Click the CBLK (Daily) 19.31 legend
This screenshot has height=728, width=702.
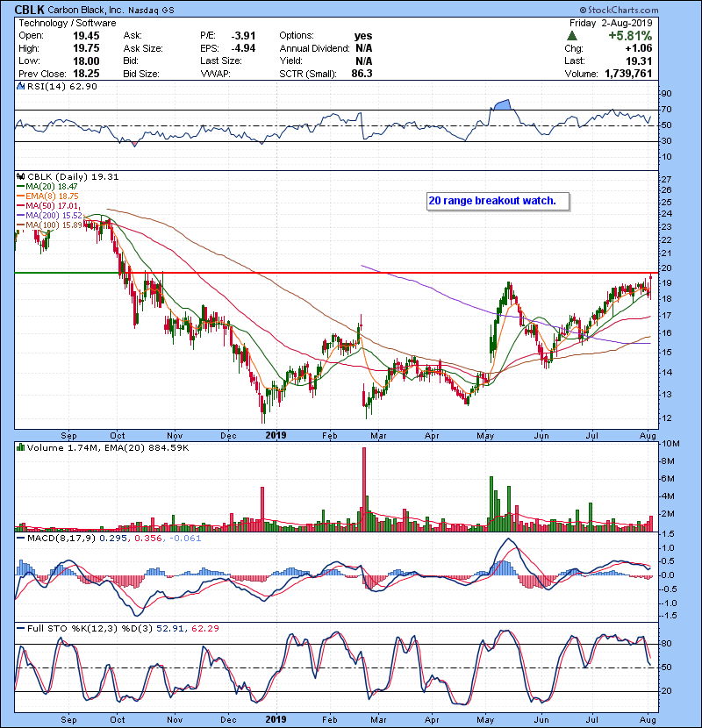tap(73, 176)
